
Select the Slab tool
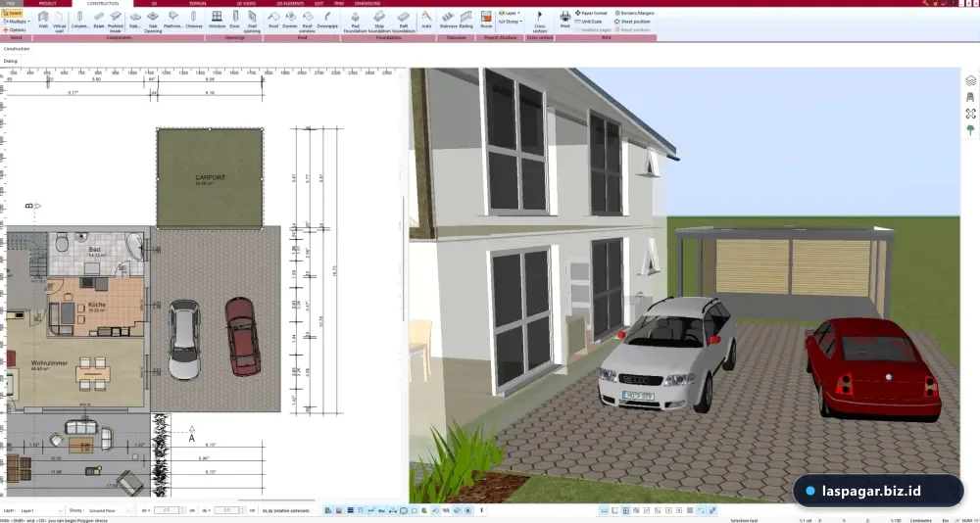135,20
